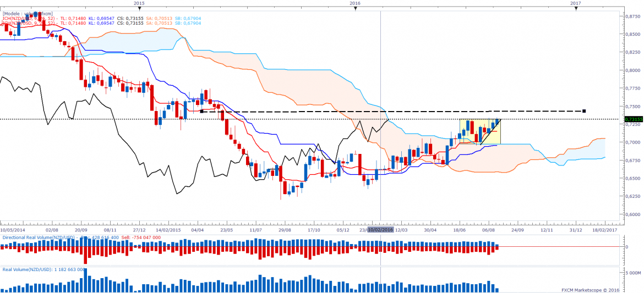Click the 2015 year marker on top timeline
Screen dimensions: 644x293
tap(140, 3)
